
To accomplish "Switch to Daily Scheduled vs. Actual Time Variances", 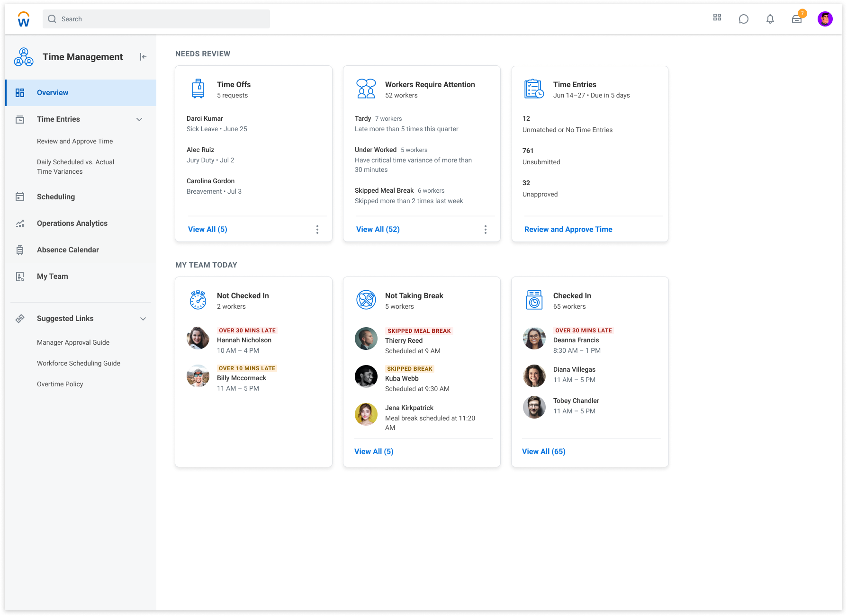I will click(x=75, y=167).
